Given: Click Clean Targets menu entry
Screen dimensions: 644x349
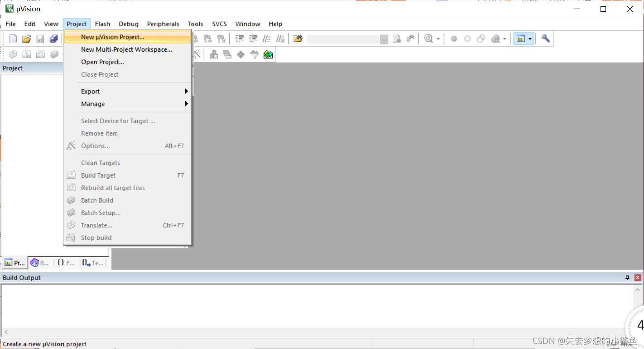Looking at the screenshot, I should pyautogui.click(x=128, y=163).
